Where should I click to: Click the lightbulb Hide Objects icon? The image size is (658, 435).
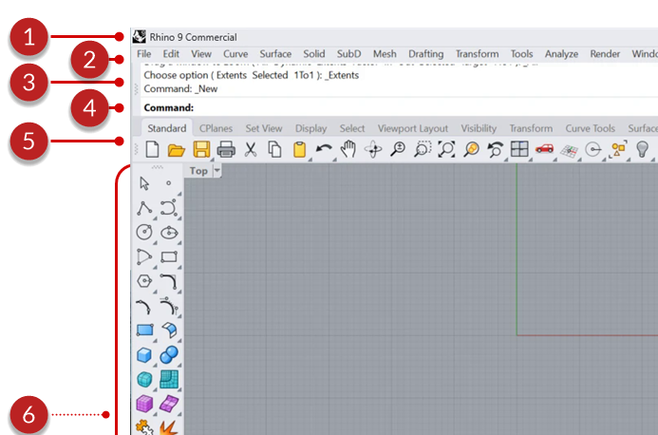pyautogui.click(x=642, y=149)
